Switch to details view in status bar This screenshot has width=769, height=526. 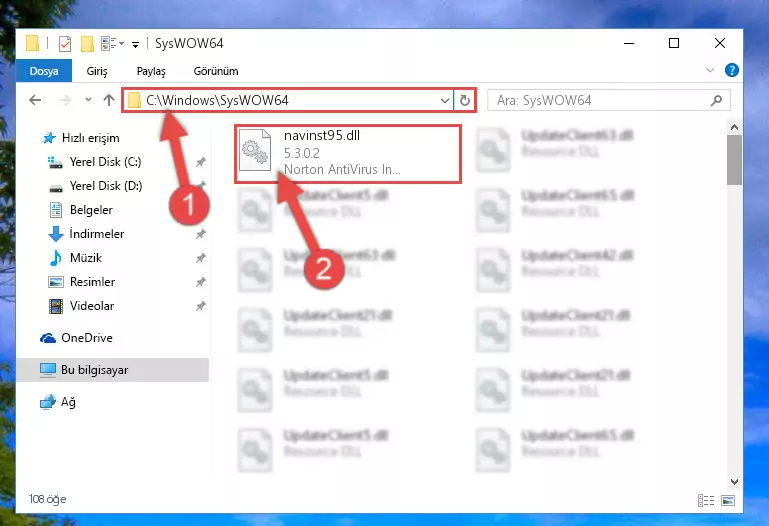[706, 501]
